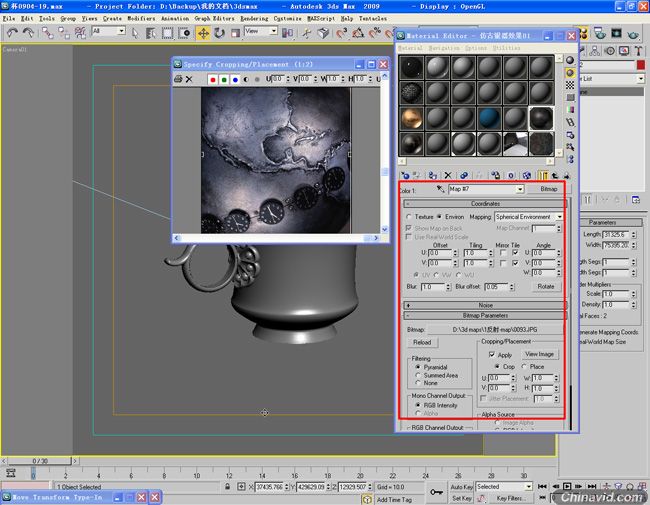
Task: Click the View Image button
Action: [539, 354]
